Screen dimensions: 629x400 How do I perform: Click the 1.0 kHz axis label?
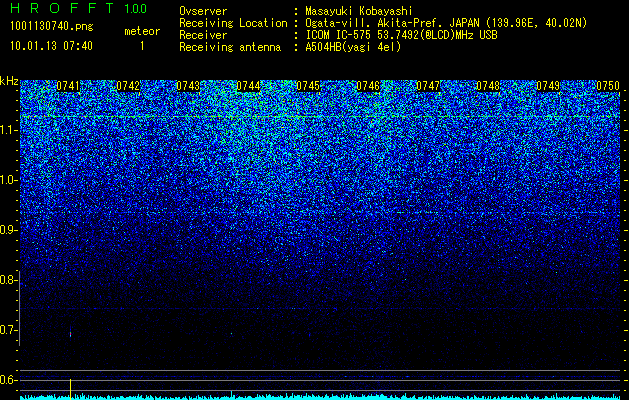(x=8, y=180)
